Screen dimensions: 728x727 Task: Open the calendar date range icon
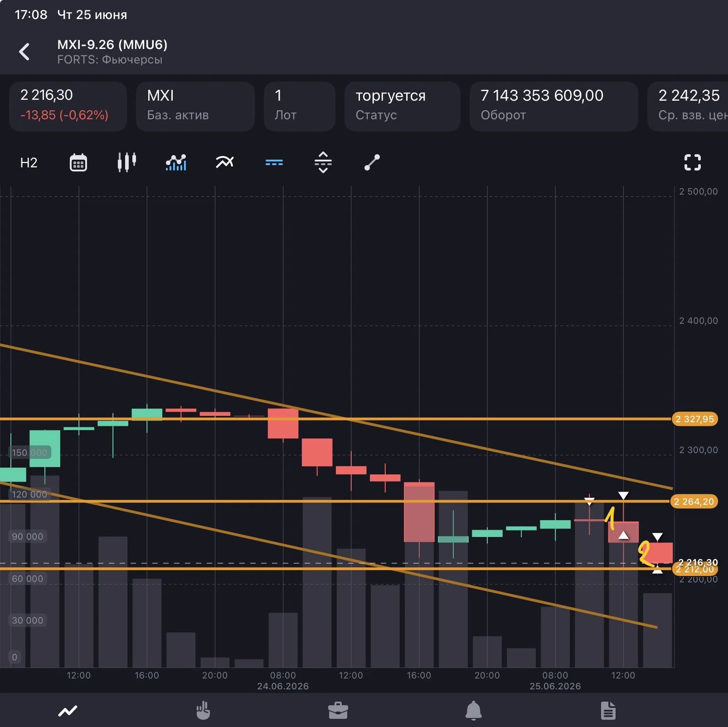tap(78, 162)
